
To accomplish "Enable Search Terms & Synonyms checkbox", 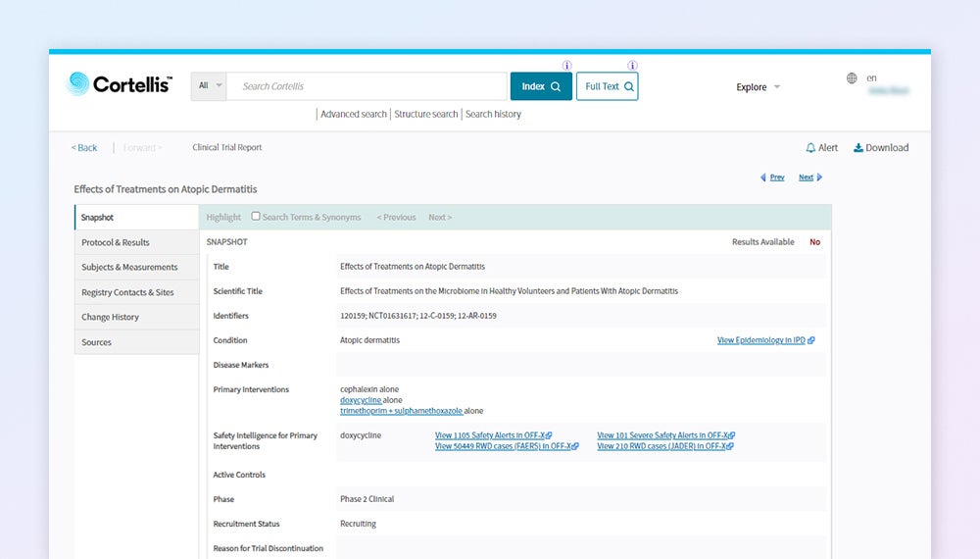I will click(256, 217).
